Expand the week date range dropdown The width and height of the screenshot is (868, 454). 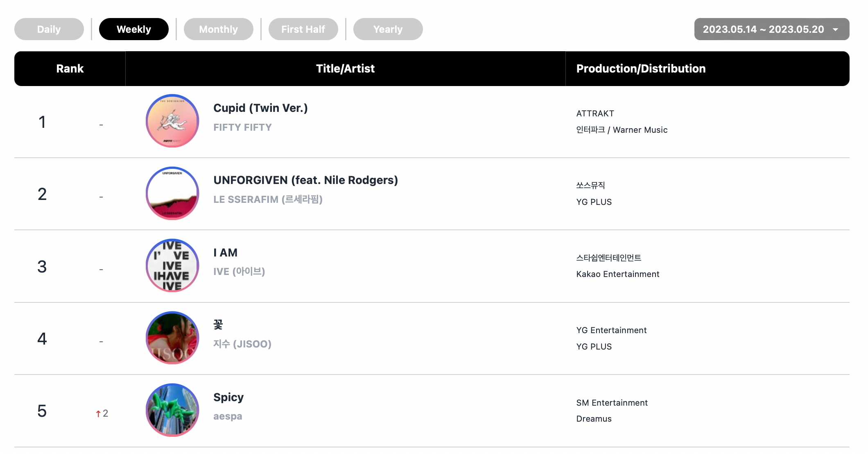coord(772,29)
